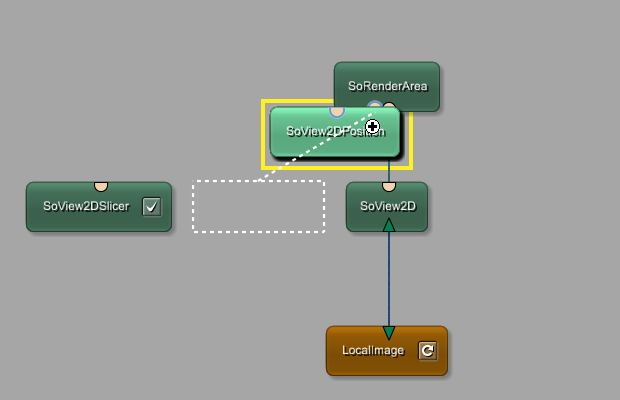Click the beige SoRenderArea input connector
The width and height of the screenshot is (620, 400).
tap(390, 107)
